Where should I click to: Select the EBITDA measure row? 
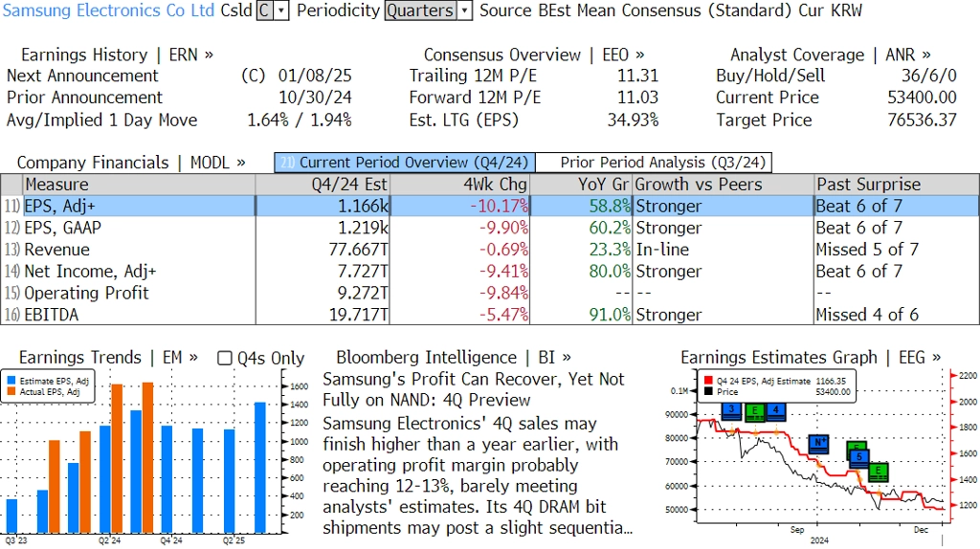click(x=489, y=315)
